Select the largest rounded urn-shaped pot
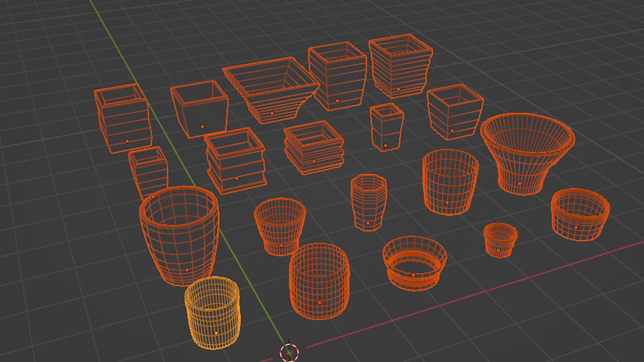The width and height of the screenshot is (644, 362). [x=179, y=236]
